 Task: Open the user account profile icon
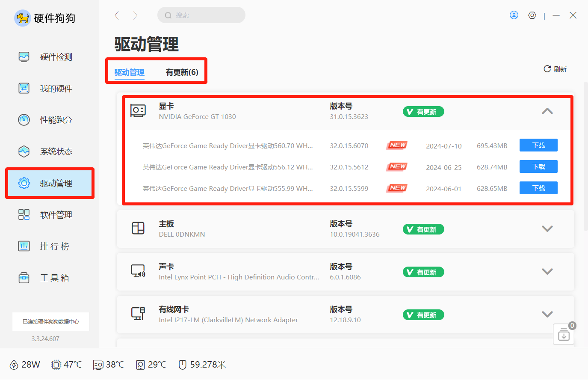514,15
